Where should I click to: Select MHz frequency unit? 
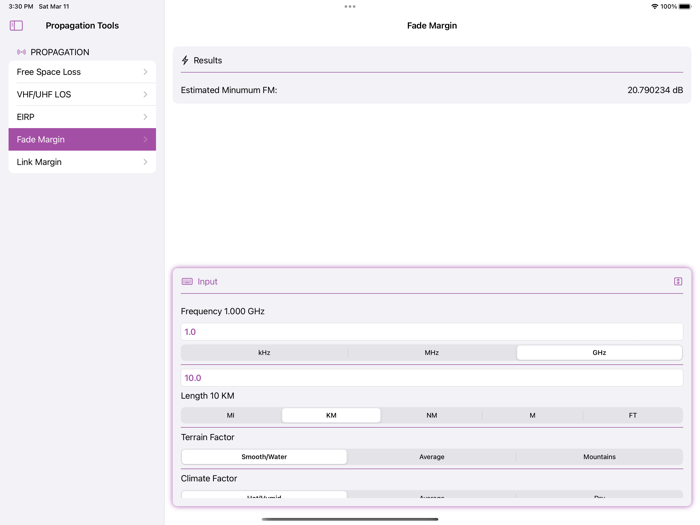431,353
